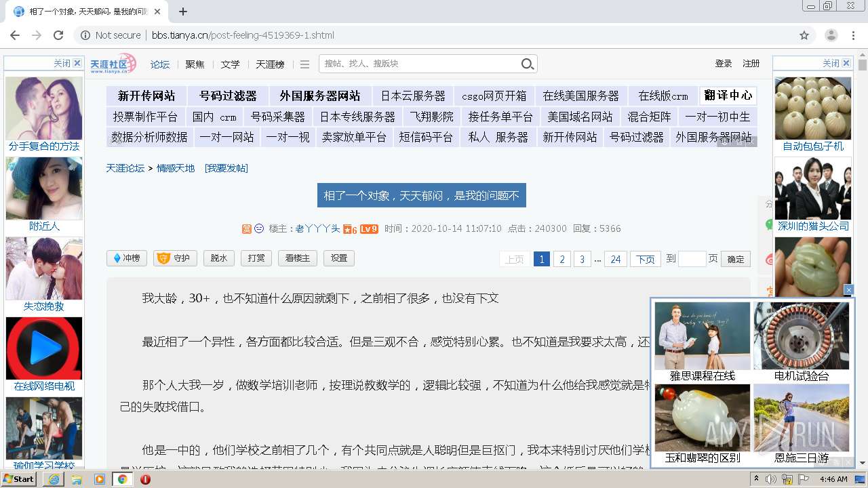
Task: Open the 聚焦 navigation item
Action: (195, 64)
